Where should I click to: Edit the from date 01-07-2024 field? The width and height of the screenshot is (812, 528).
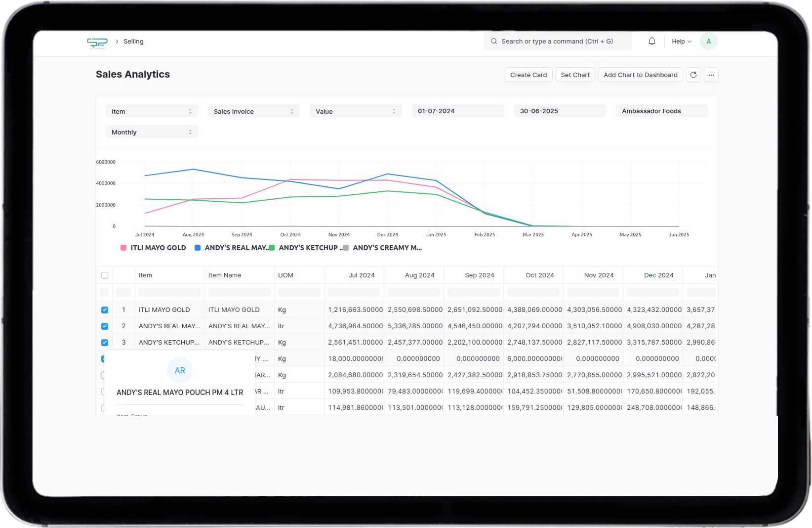point(458,111)
